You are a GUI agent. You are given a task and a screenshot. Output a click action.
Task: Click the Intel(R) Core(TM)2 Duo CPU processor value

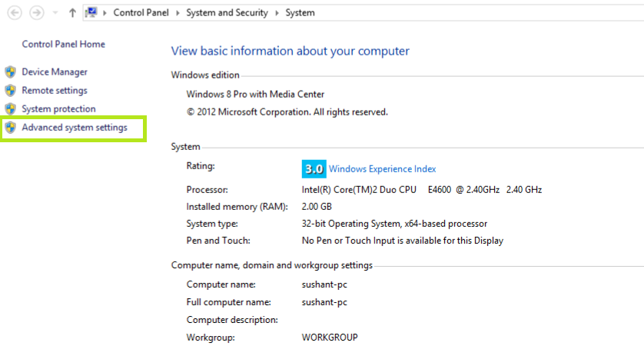421,189
